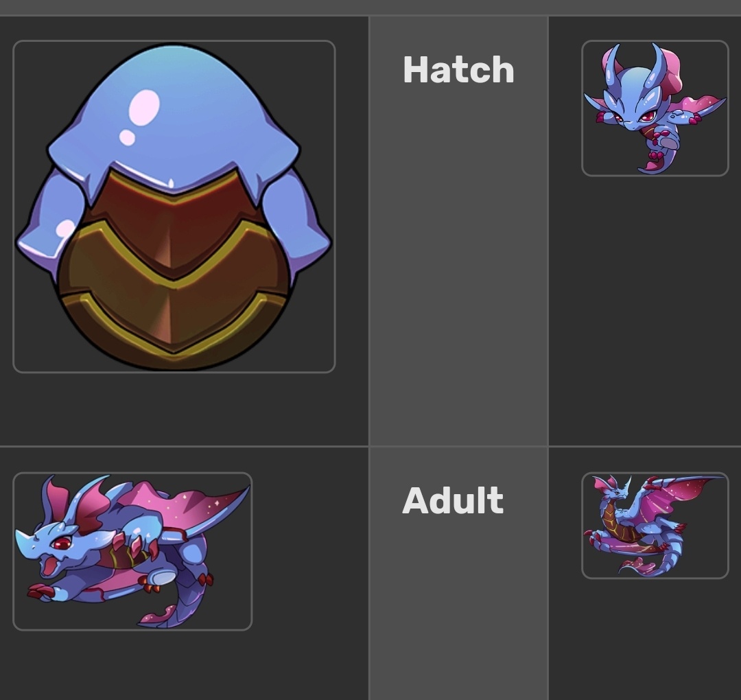The height and width of the screenshot is (700, 741).
Task: Click the pouncing adult dragon's red eye
Action: (62, 543)
